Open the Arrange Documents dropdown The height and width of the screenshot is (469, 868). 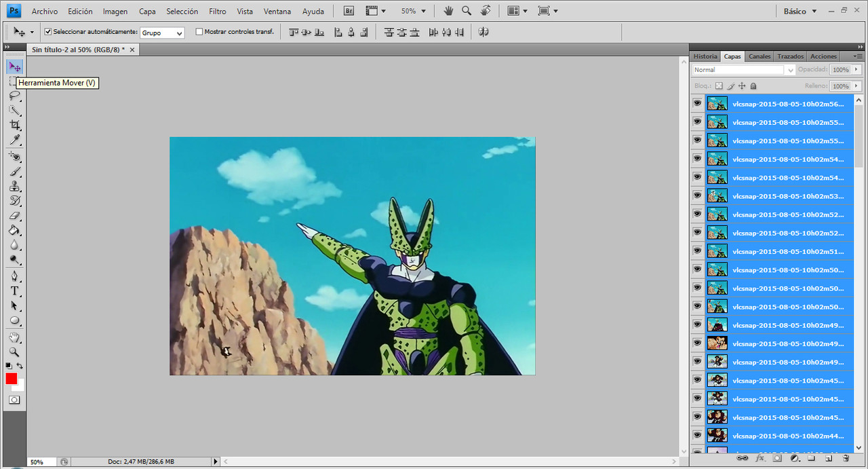[x=517, y=11]
